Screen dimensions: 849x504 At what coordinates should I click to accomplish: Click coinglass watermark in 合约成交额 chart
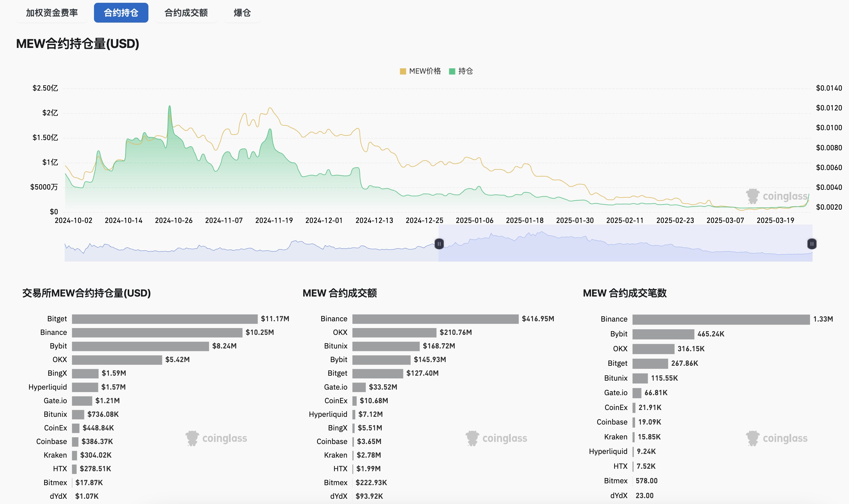pyautogui.click(x=497, y=438)
